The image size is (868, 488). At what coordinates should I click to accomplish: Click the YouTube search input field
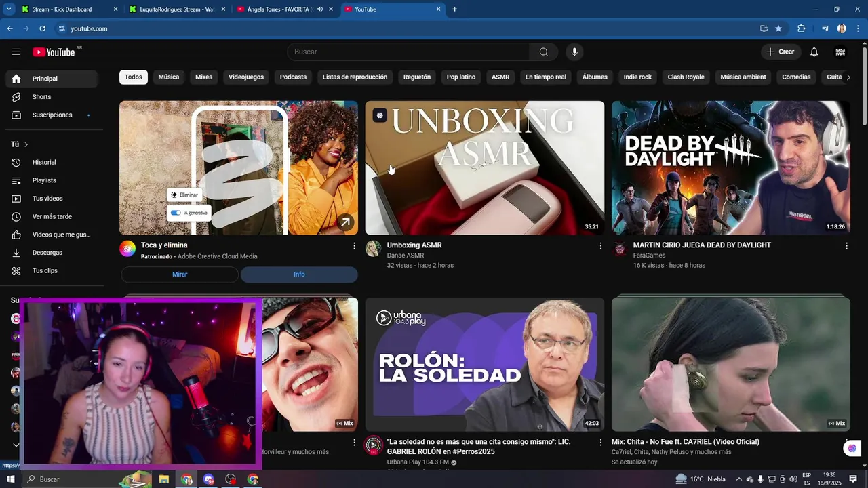pyautogui.click(x=409, y=52)
